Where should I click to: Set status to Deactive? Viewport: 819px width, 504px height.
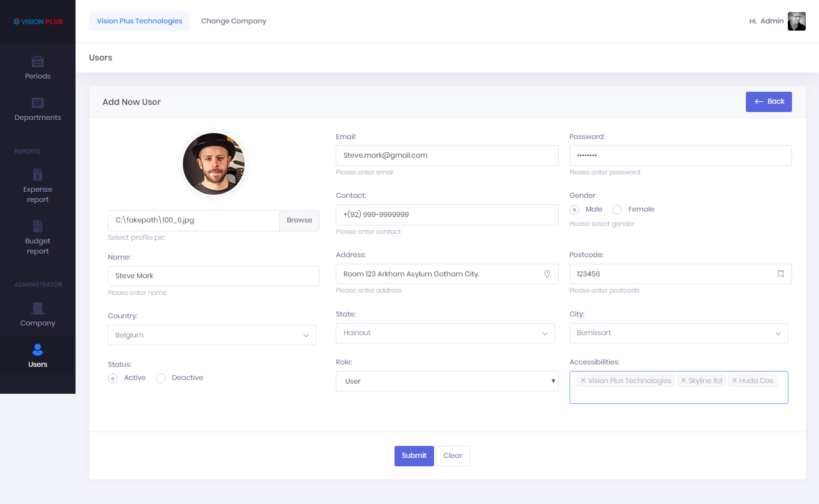click(x=161, y=378)
